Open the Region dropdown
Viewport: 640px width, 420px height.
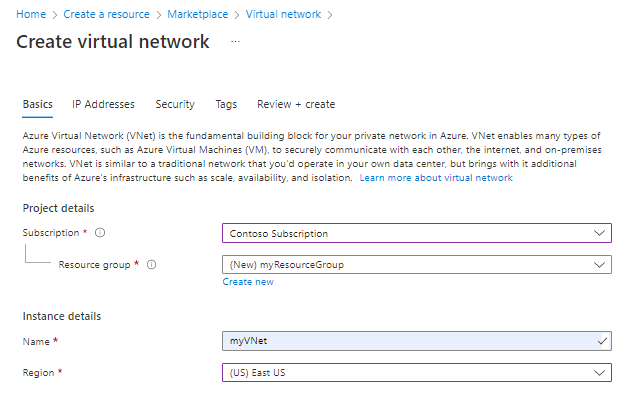pyautogui.click(x=417, y=373)
